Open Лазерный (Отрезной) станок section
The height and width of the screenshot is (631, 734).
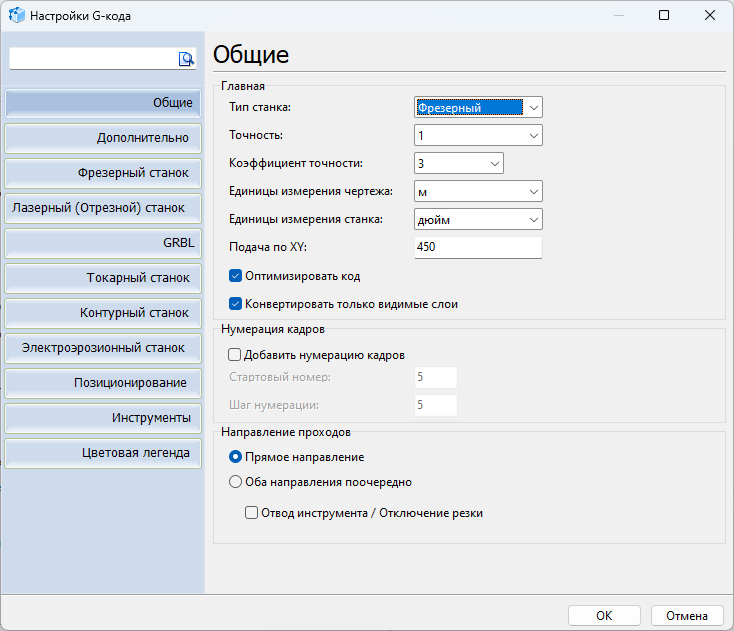pyautogui.click(x=103, y=208)
